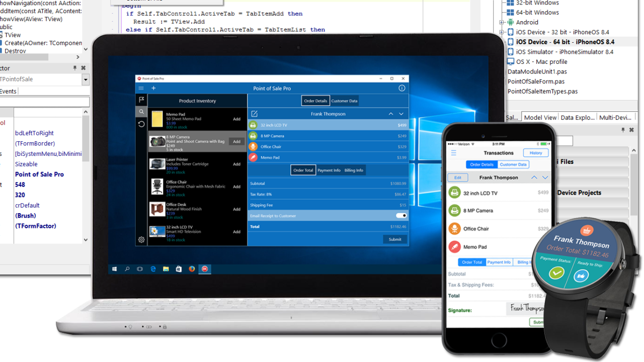Open settings gear at the sidebar bottom
Image resolution: width=644 pixels, height=362 pixels.
141,240
